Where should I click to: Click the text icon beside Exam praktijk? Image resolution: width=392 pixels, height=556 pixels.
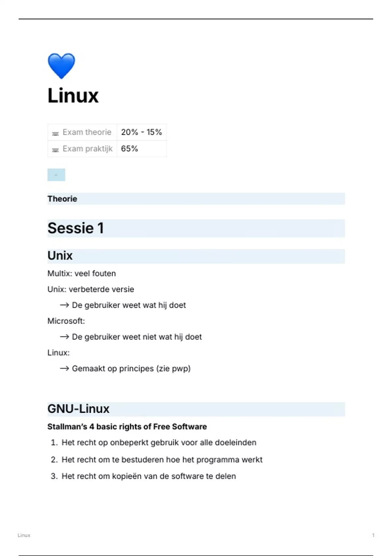[x=56, y=149]
